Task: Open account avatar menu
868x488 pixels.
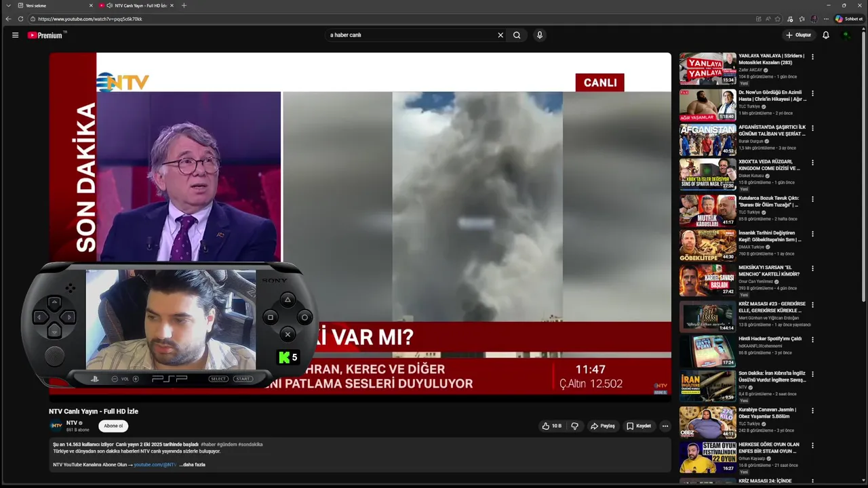Action: (x=846, y=35)
